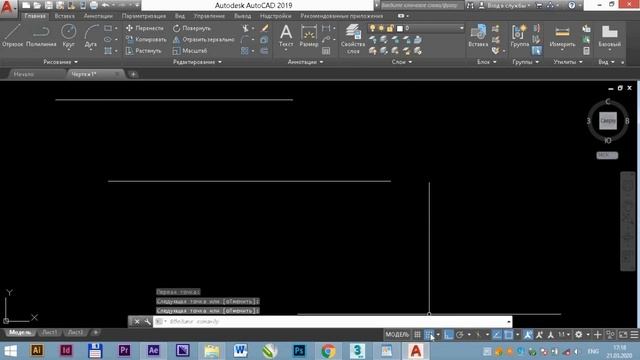Screen dimensions: 640x360
Task: Select the Дуга (Arc) tool
Action: coord(91,36)
